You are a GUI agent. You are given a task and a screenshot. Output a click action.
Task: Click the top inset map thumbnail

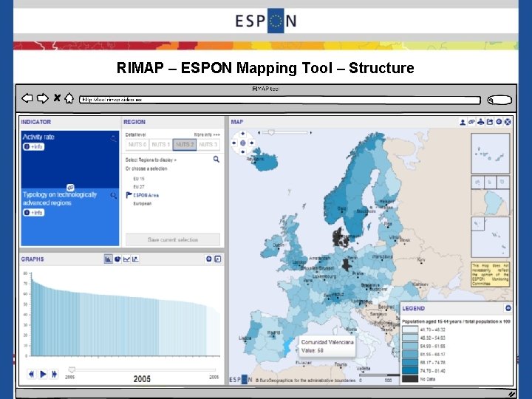pos(491,154)
